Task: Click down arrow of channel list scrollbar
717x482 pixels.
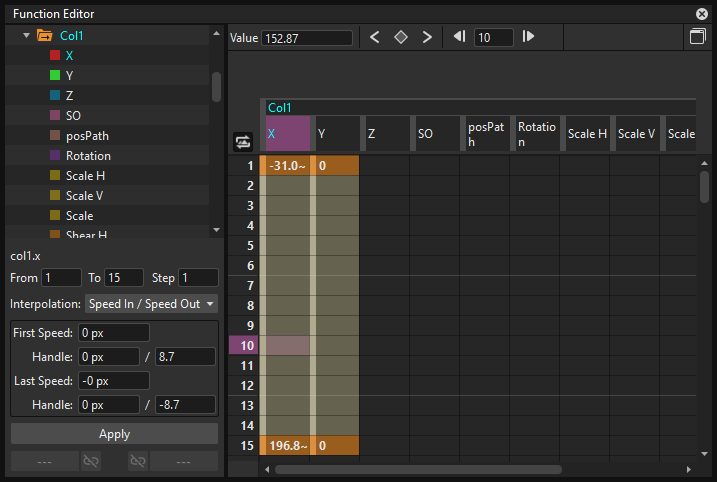Action: click(x=216, y=230)
